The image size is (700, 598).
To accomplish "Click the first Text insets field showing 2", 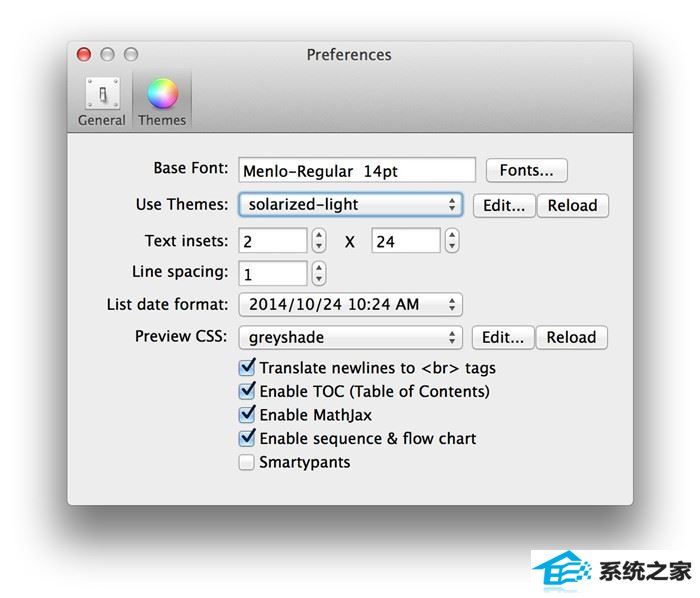I will coord(273,241).
